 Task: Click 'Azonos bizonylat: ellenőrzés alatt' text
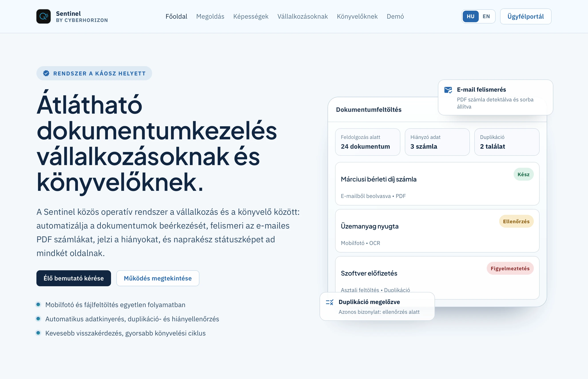(379, 312)
